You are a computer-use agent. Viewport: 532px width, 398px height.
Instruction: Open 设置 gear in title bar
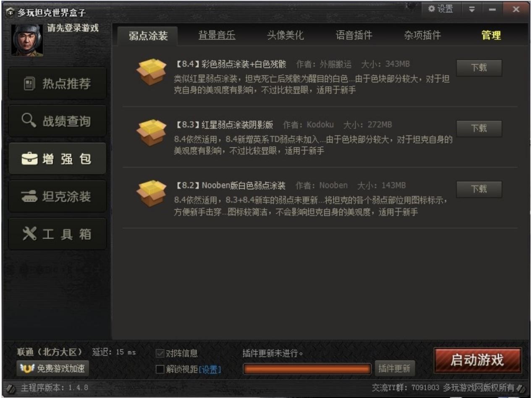click(440, 9)
